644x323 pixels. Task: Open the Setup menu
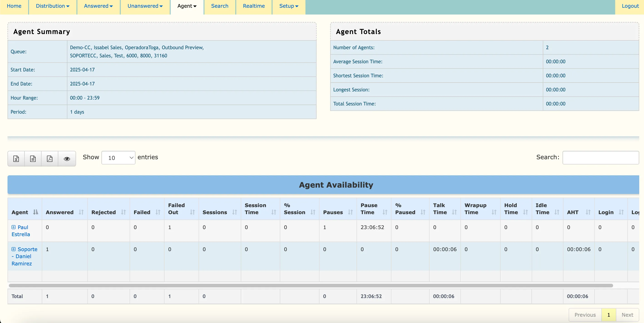(x=288, y=6)
